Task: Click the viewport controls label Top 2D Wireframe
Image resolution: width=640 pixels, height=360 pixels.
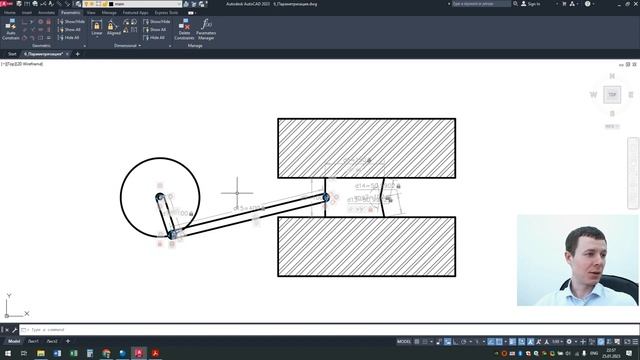Action: (x=22, y=64)
